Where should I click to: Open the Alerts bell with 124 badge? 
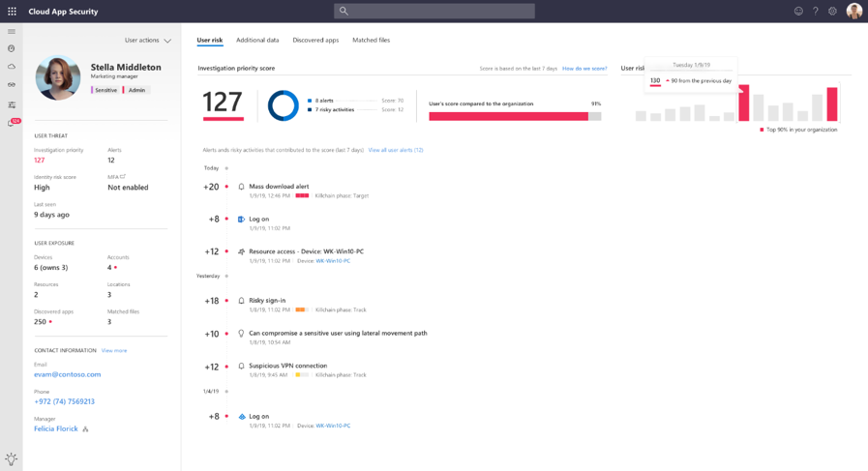pyautogui.click(x=13, y=122)
